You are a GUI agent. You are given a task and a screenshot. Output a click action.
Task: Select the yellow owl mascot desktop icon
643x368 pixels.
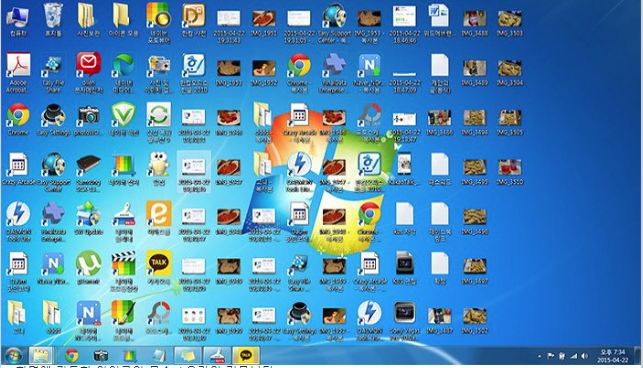tap(159, 169)
